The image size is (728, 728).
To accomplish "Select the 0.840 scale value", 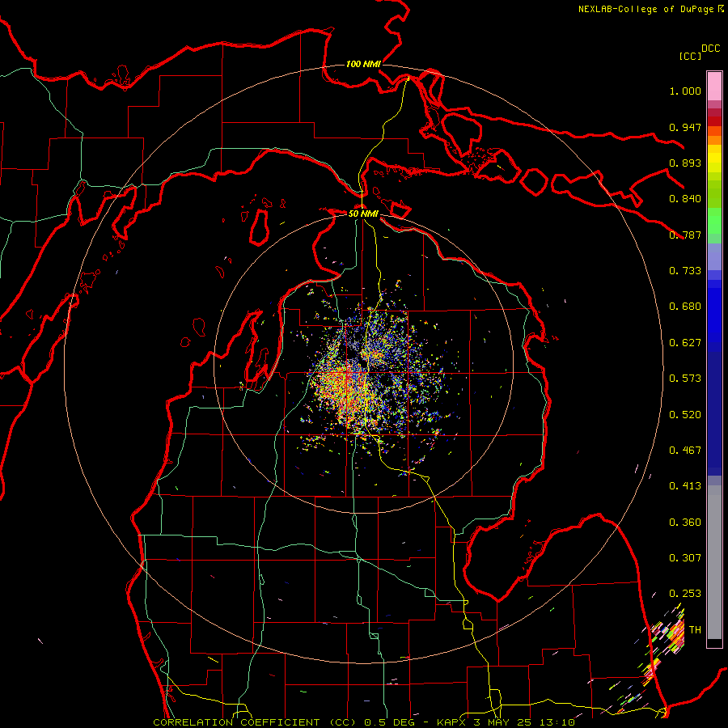I will 685,199.
